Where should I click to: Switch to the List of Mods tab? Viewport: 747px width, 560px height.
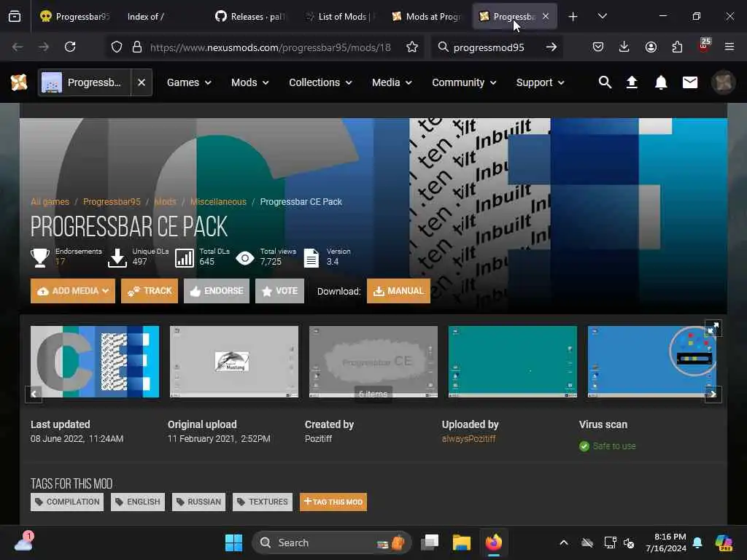[x=339, y=17]
